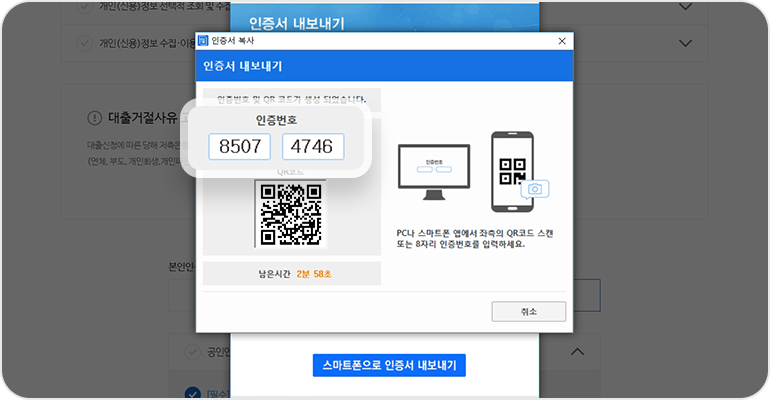
Task: Click the monitor illustration icon
Action: click(x=434, y=172)
